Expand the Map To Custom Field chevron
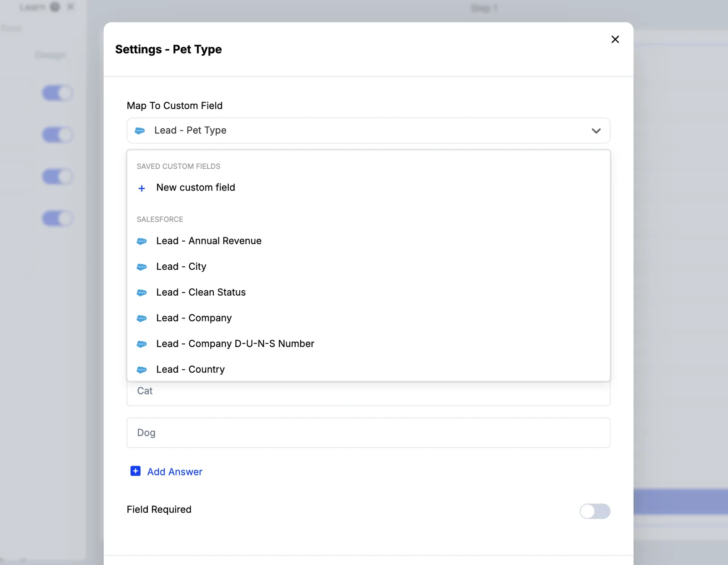728x565 pixels. (596, 131)
